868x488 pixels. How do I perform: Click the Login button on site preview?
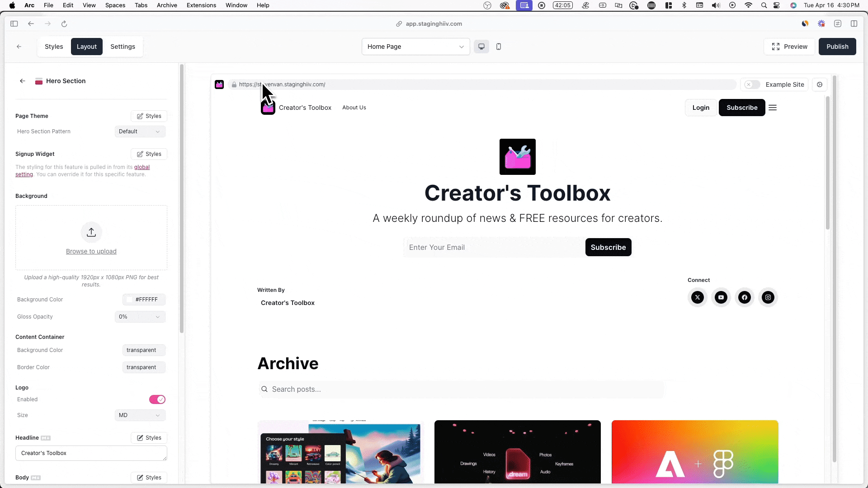tap(701, 108)
